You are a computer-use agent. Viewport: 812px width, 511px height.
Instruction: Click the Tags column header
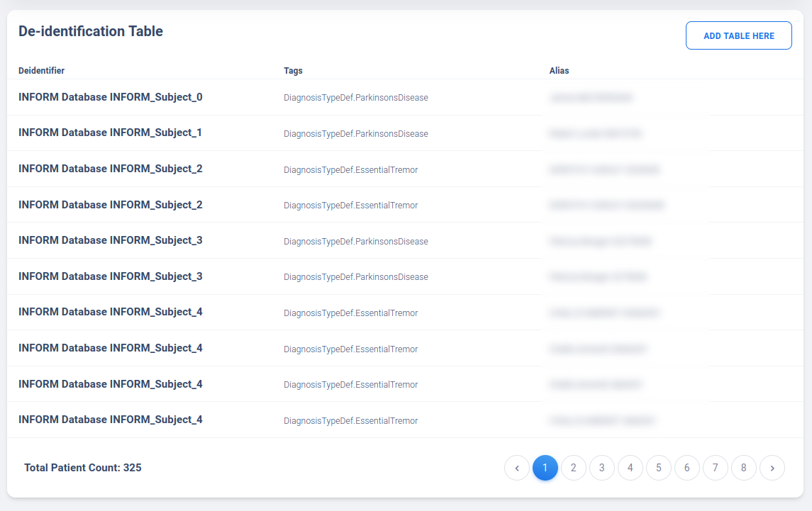coord(293,71)
